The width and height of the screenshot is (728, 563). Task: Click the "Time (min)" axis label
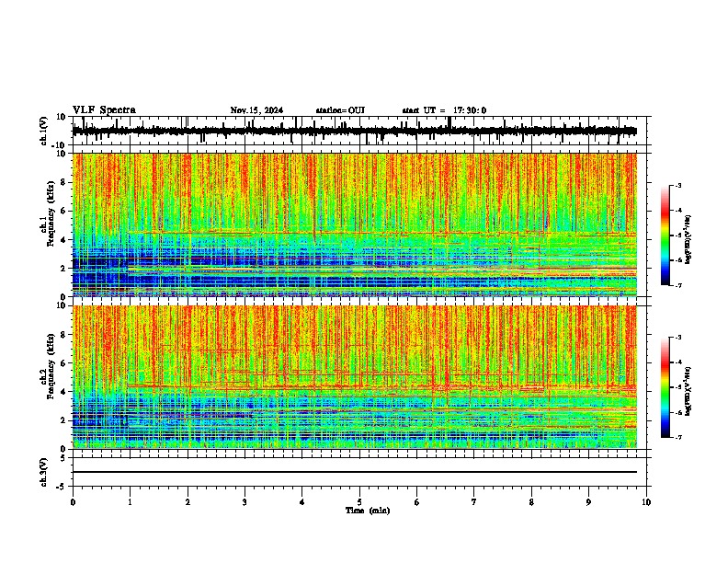click(368, 511)
